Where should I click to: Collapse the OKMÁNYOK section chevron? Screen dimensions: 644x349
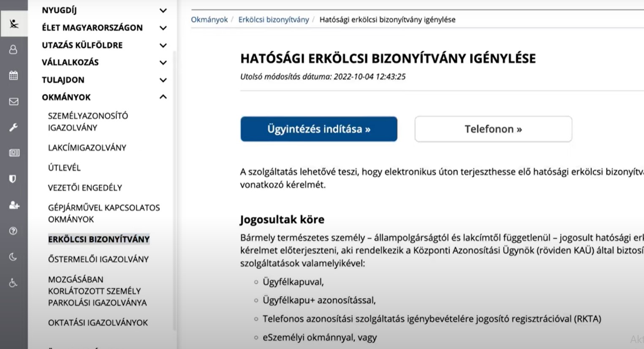click(163, 97)
